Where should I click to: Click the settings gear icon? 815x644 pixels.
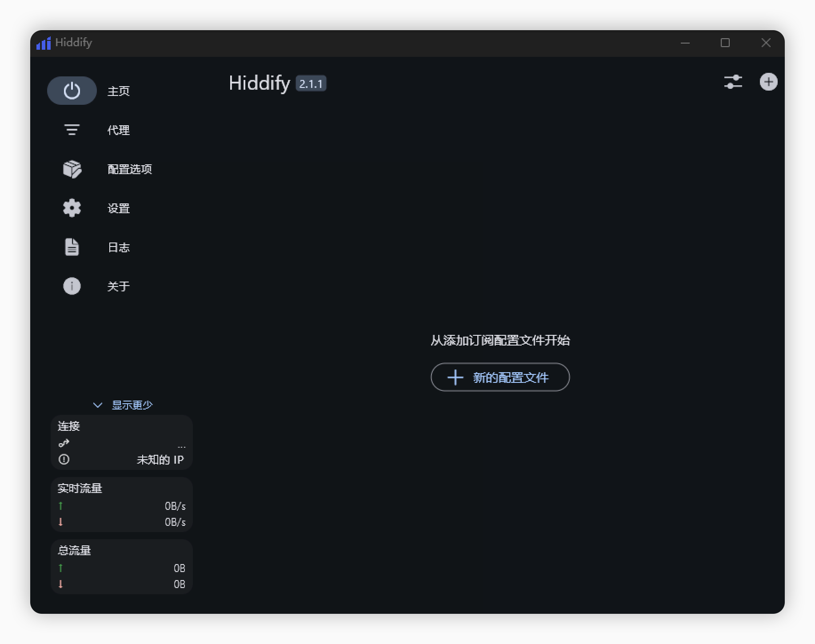tap(72, 208)
